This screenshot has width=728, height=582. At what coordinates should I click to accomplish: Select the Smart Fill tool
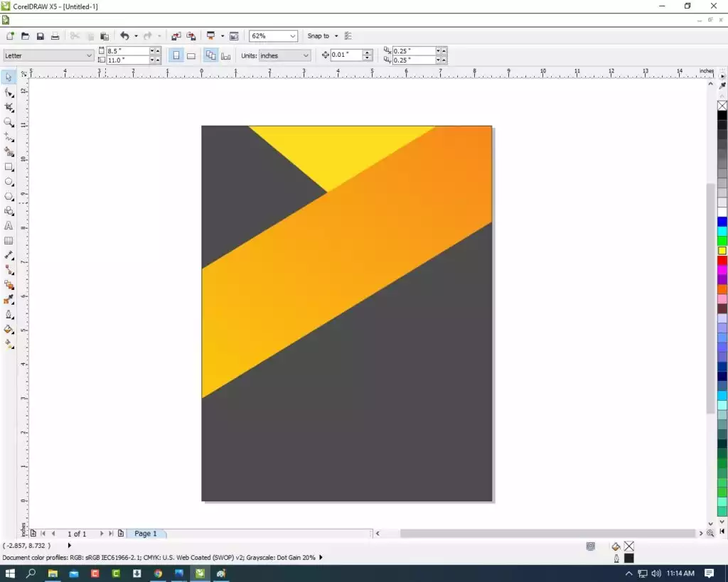[x=9, y=152]
